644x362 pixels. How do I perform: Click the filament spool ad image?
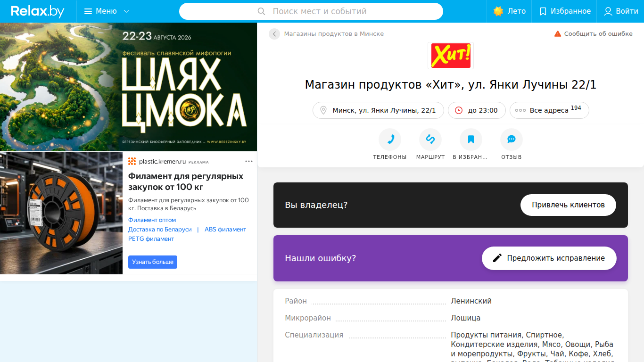[61, 213]
